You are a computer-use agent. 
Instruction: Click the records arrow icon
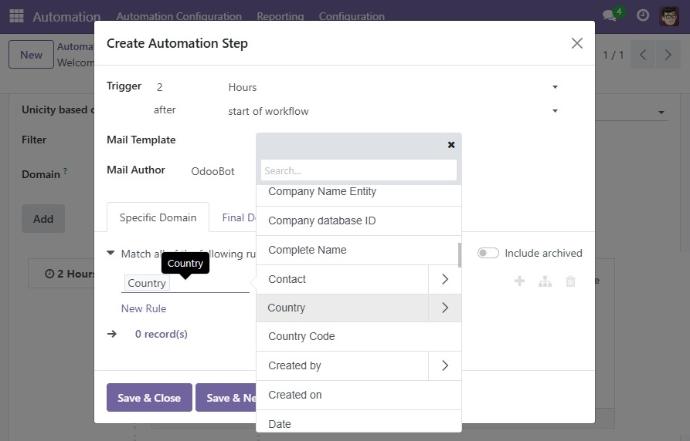(x=112, y=334)
